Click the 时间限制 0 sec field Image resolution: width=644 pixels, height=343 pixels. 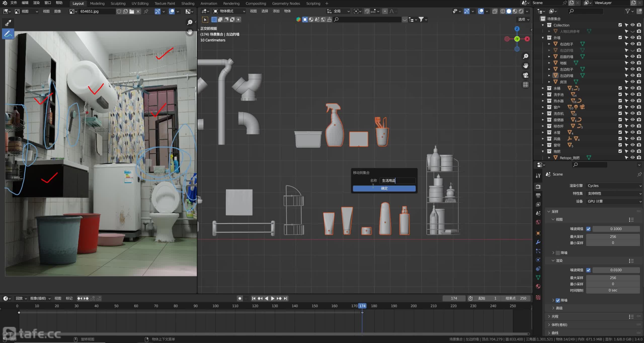(613, 290)
